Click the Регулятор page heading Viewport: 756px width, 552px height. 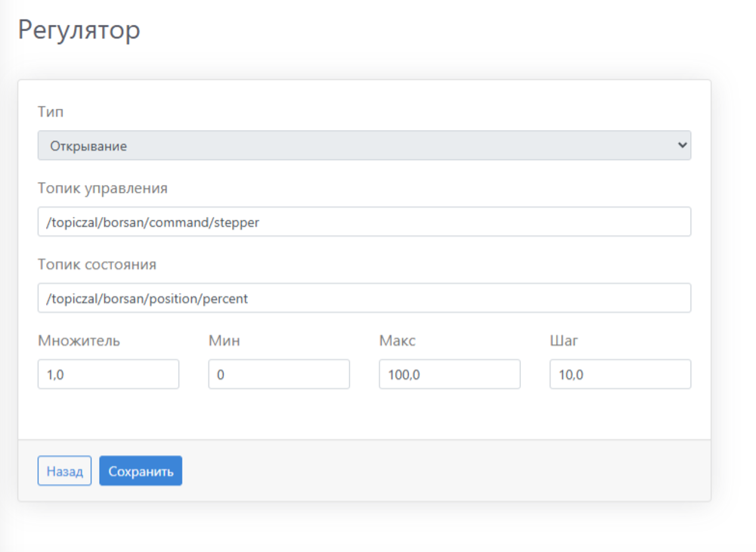pyautogui.click(x=79, y=30)
